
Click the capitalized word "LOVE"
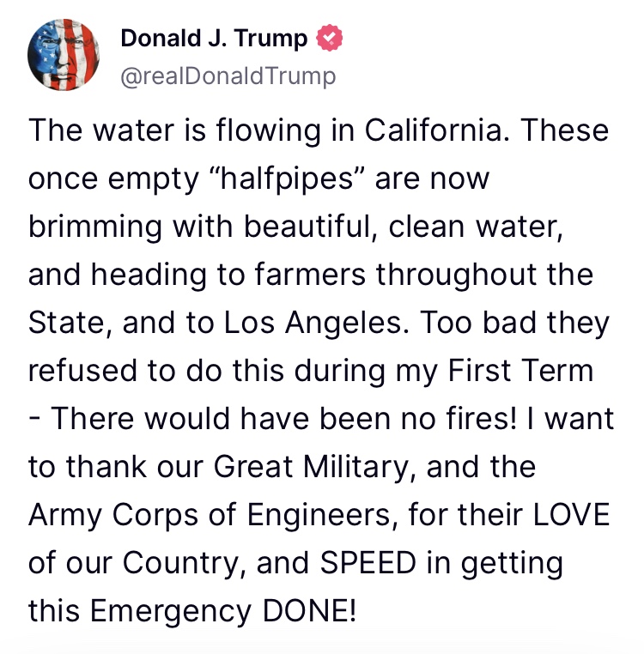coord(572,514)
